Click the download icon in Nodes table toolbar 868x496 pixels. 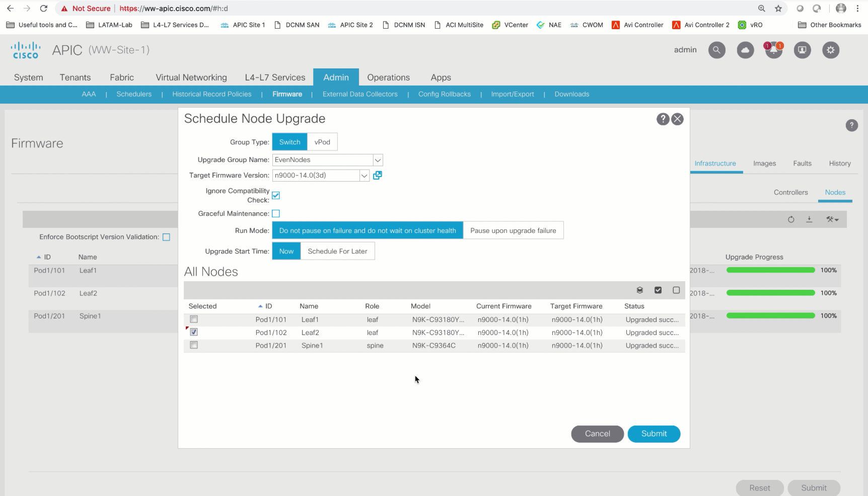pos(810,219)
